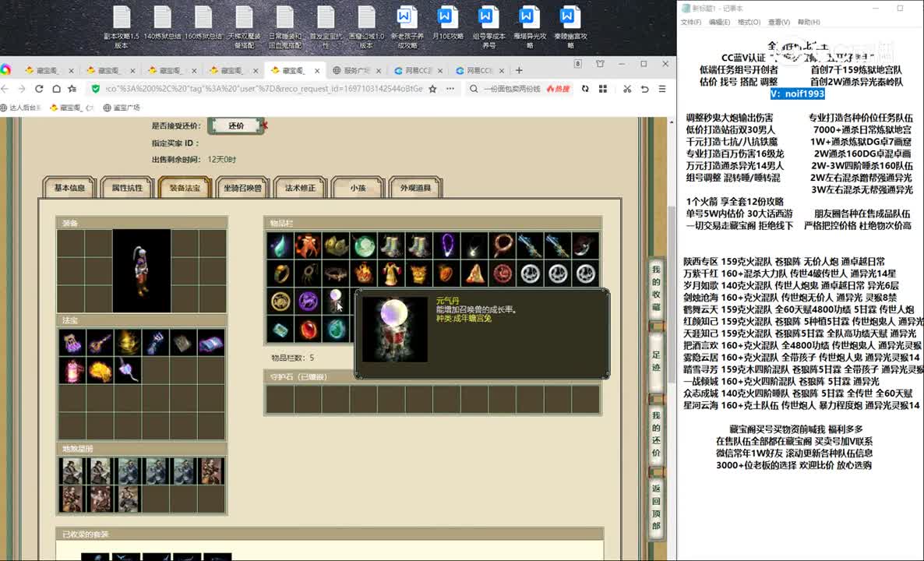
Task: Open the 达人后台 bookmark
Action: click(x=21, y=108)
